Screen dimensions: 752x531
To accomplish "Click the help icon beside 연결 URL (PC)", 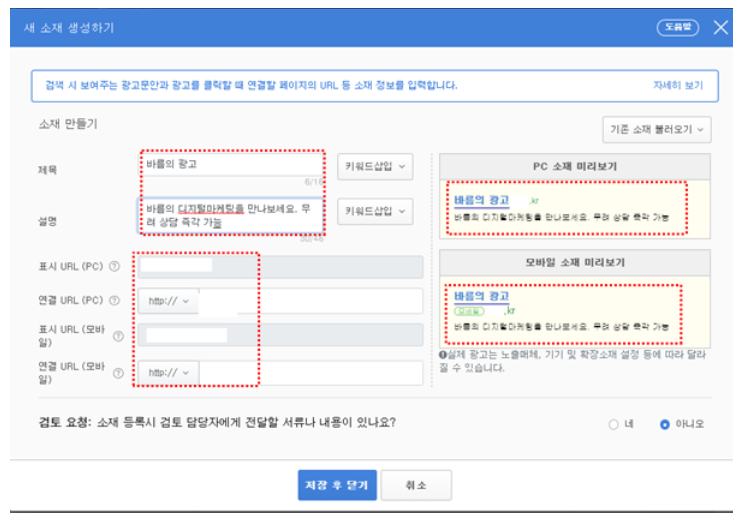I will coord(115,300).
